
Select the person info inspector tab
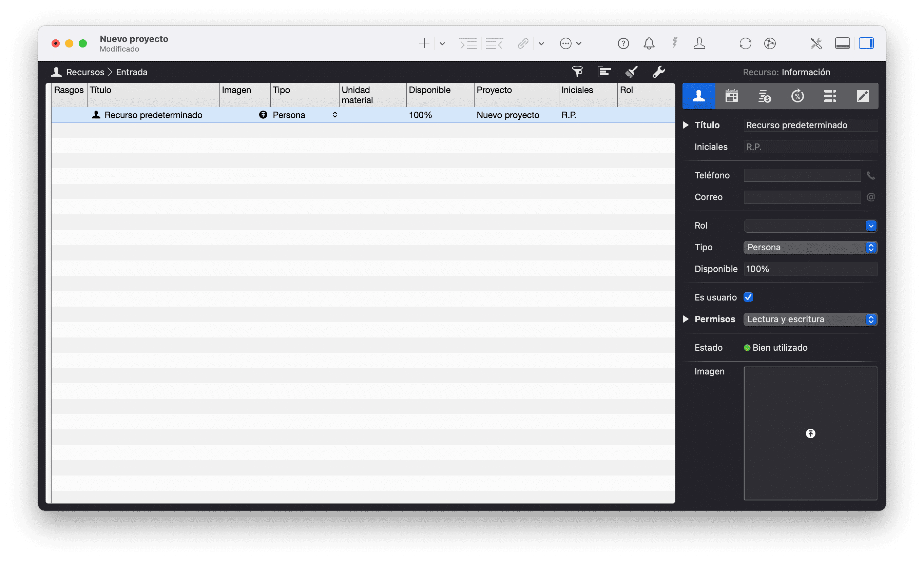pyautogui.click(x=699, y=96)
